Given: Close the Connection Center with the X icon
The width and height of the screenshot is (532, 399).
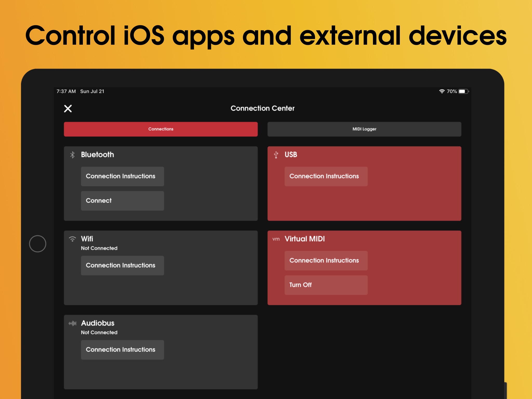Looking at the screenshot, I should point(68,109).
